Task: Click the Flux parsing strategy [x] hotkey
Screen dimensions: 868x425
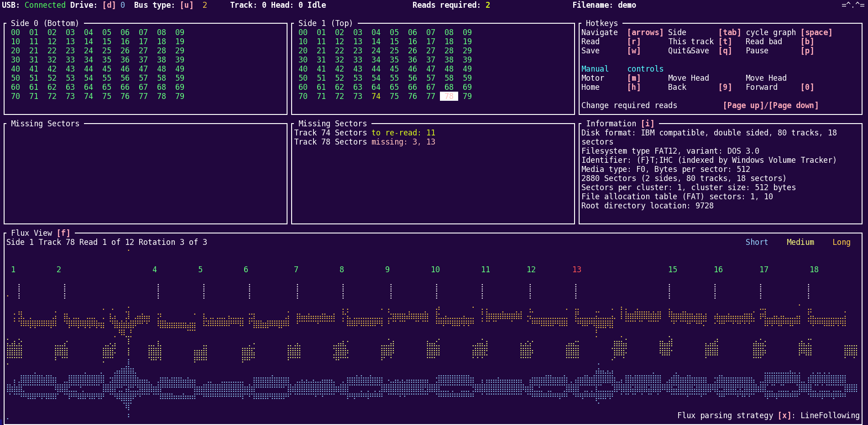Action: 784,415
